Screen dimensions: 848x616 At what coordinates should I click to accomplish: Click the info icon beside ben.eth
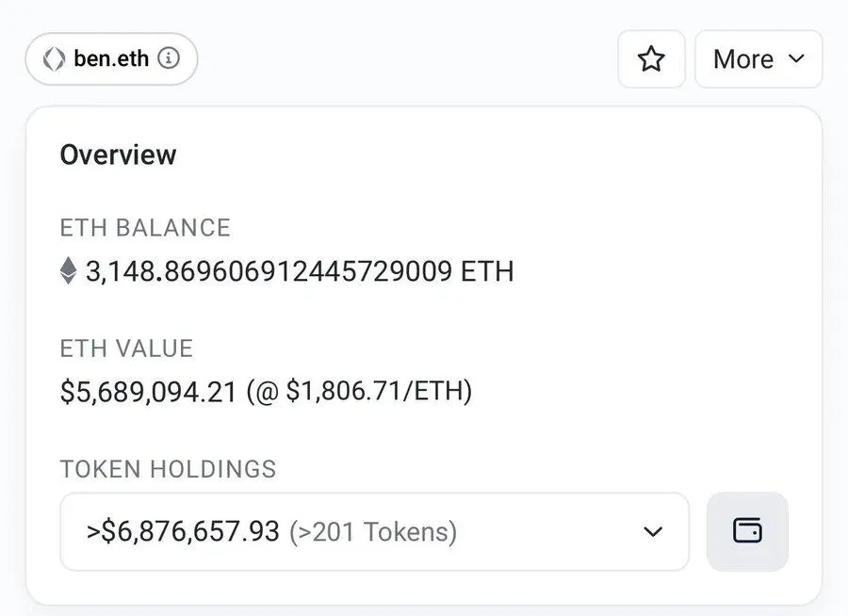(x=169, y=58)
